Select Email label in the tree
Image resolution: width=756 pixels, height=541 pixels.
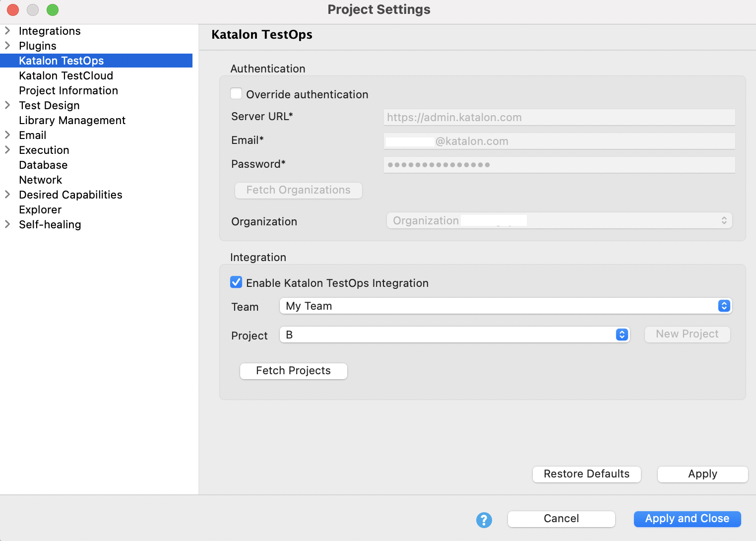pos(32,135)
